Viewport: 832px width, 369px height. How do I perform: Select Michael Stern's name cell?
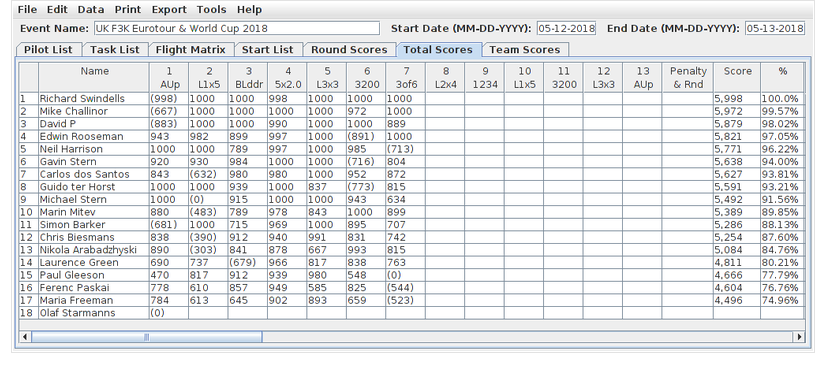pyautogui.click(x=94, y=200)
